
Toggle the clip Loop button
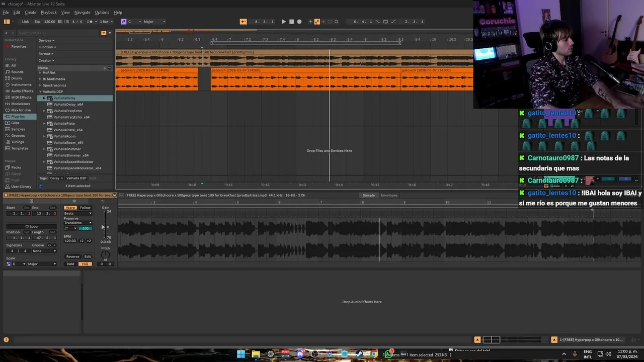(31, 226)
